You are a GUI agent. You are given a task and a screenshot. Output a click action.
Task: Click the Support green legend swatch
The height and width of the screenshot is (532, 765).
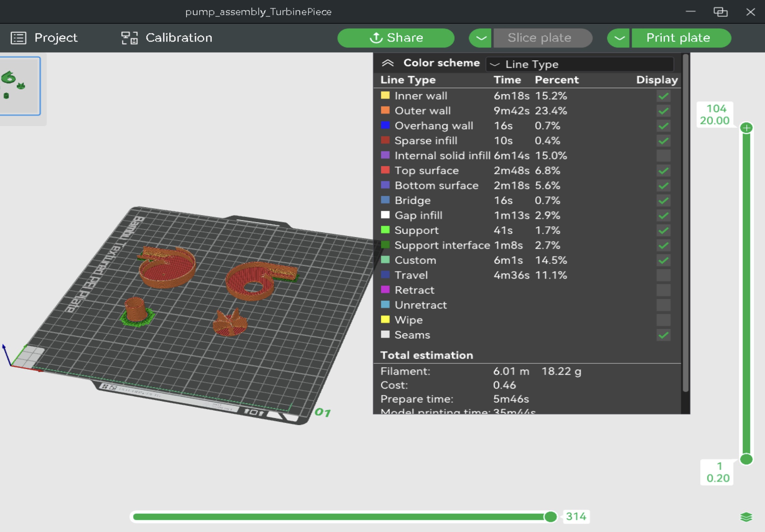[385, 230]
